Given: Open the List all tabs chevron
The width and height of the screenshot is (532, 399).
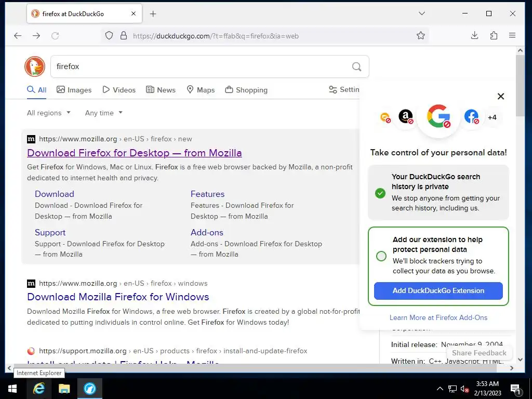Looking at the screenshot, I should click(422, 14).
